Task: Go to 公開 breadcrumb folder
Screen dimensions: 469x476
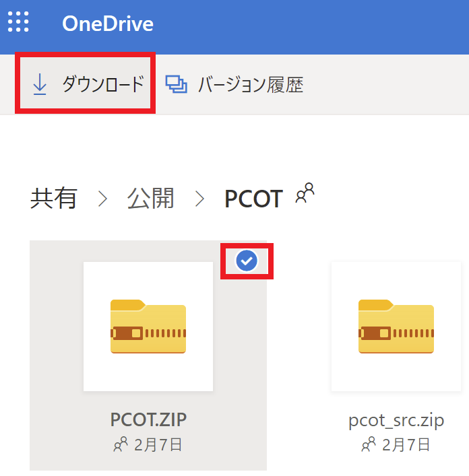Action: coord(150,198)
